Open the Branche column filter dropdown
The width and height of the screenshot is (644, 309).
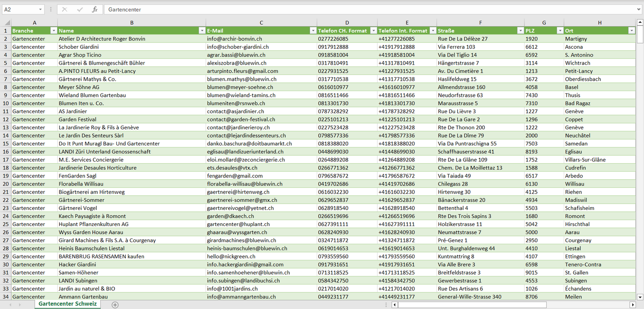tap(53, 31)
